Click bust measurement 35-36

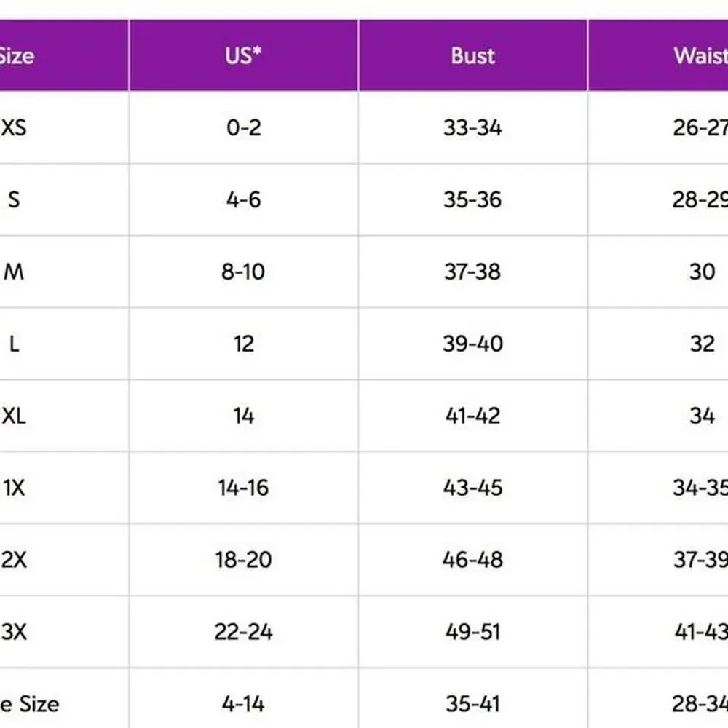coord(472,199)
